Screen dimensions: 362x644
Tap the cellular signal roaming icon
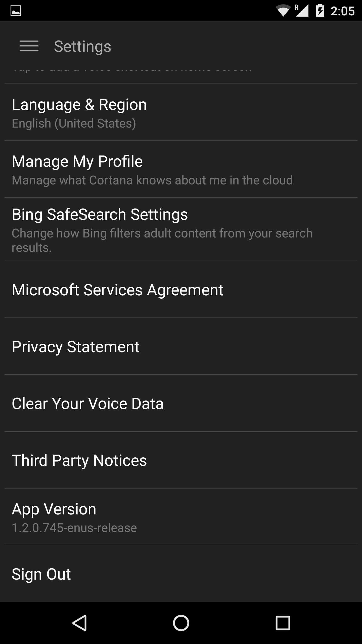click(x=302, y=11)
